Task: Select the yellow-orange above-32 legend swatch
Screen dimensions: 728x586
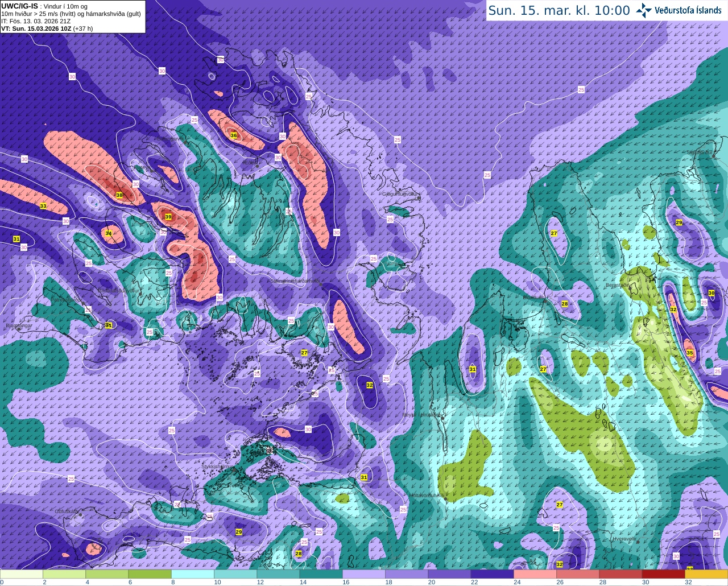Action: (x=706, y=573)
